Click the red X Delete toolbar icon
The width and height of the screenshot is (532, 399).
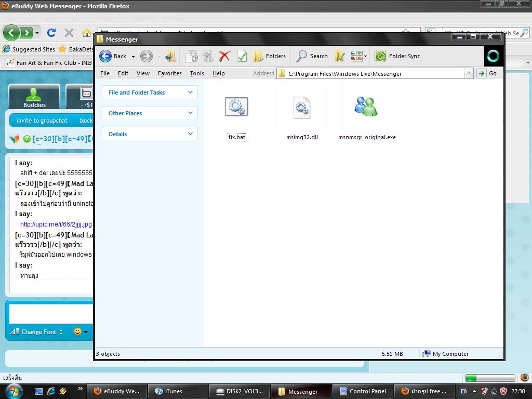(224, 56)
